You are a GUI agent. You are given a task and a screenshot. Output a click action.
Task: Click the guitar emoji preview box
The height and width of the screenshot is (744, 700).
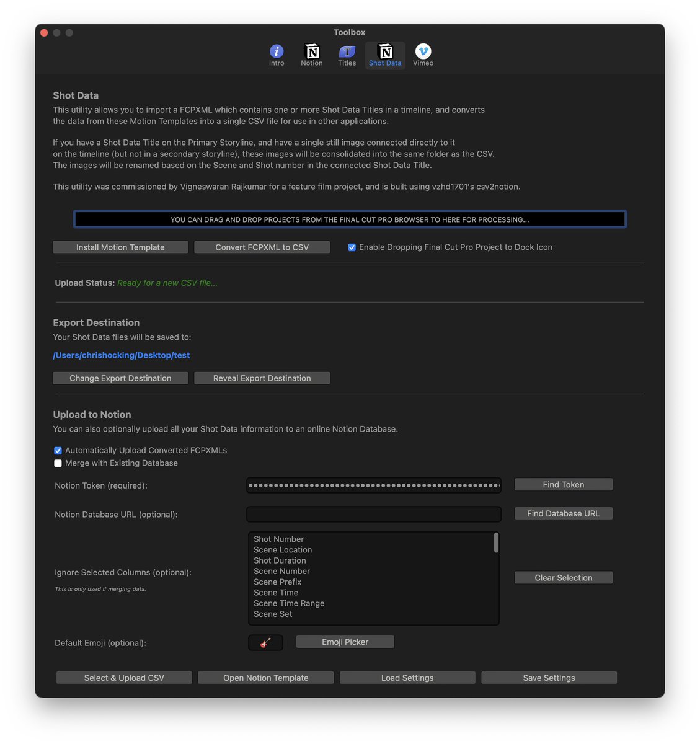pyautogui.click(x=265, y=642)
